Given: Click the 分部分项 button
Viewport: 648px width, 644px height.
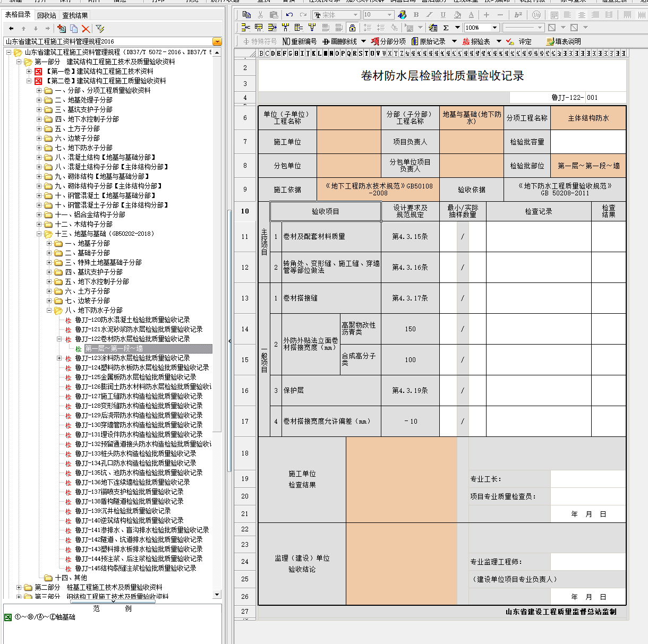Looking at the screenshot, I should [x=388, y=41].
